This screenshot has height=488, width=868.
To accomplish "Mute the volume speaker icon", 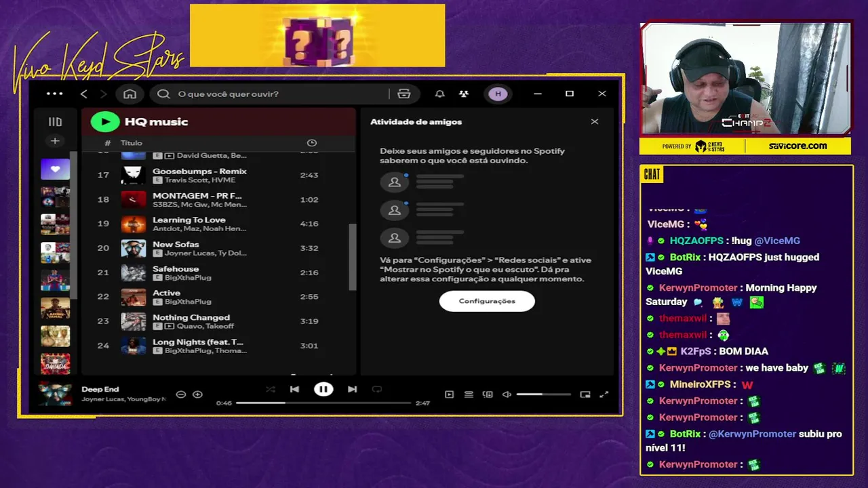I will point(507,394).
